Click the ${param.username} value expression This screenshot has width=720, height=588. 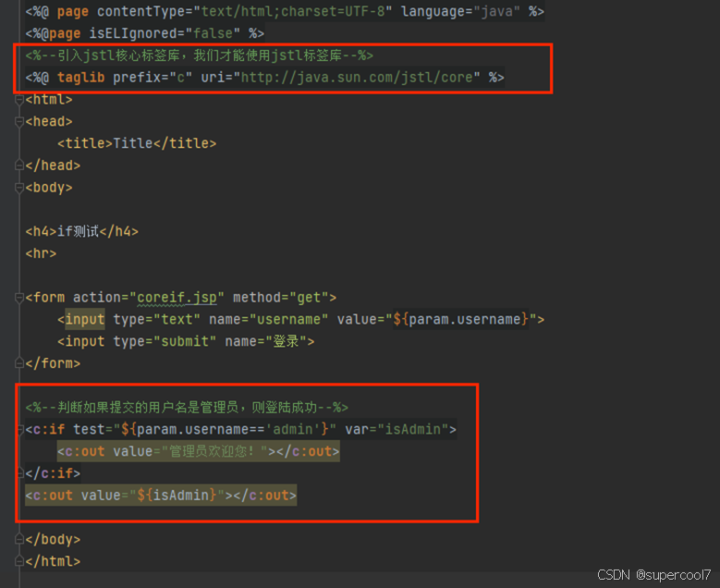point(461,319)
